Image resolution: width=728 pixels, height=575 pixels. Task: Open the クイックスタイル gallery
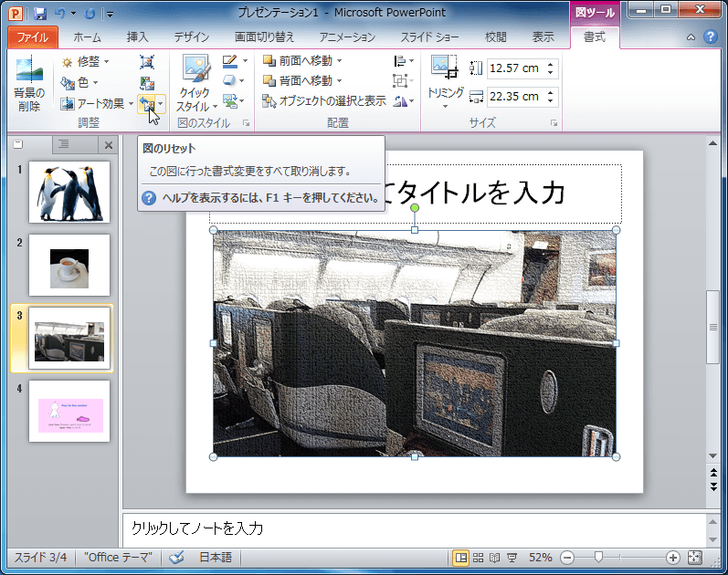[196, 84]
